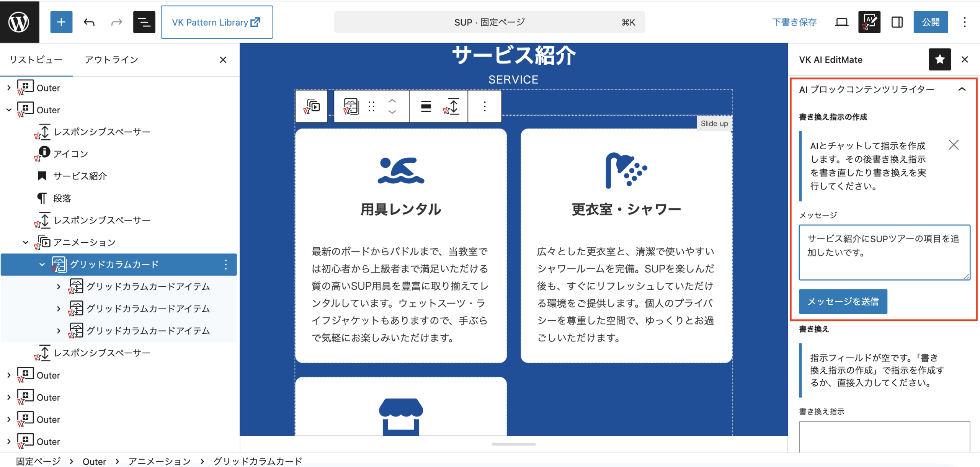Click the メッセージ text area
This screenshot has width=980, height=467.
point(884,253)
